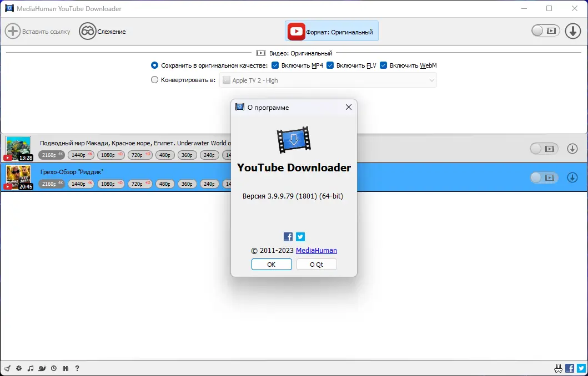Click Вставить ссылку in the toolbar
Viewport: 588px width, 376px height.
tap(38, 31)
